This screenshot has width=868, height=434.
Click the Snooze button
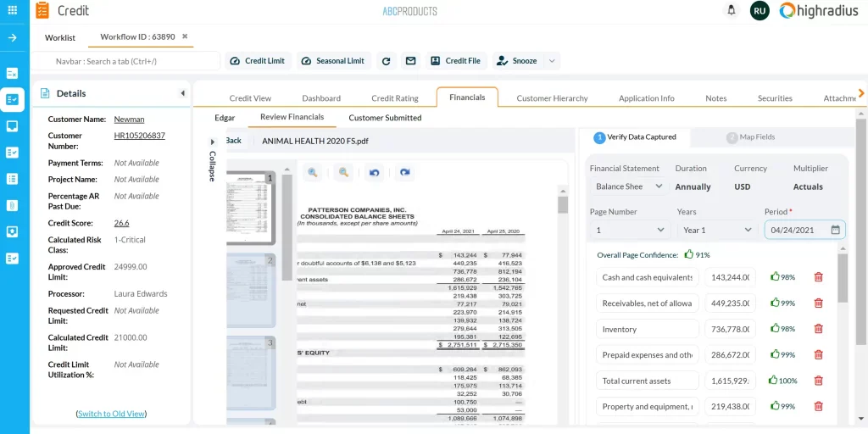[517, 61]
